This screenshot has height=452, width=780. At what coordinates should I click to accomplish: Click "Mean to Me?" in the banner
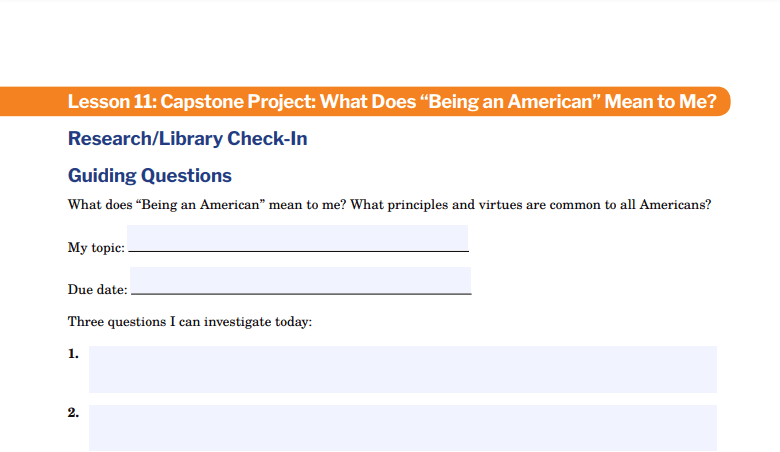pos(660,101)
